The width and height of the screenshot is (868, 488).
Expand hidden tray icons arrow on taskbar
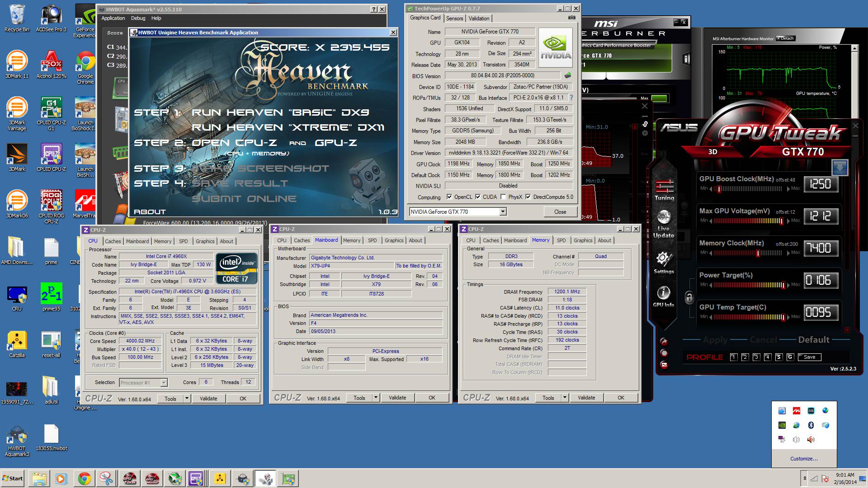804,478
